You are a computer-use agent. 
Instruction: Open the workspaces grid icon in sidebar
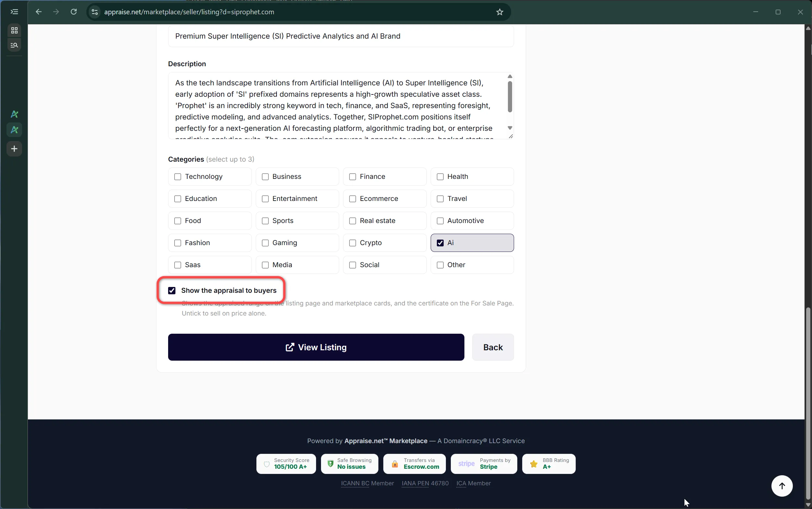14,30
